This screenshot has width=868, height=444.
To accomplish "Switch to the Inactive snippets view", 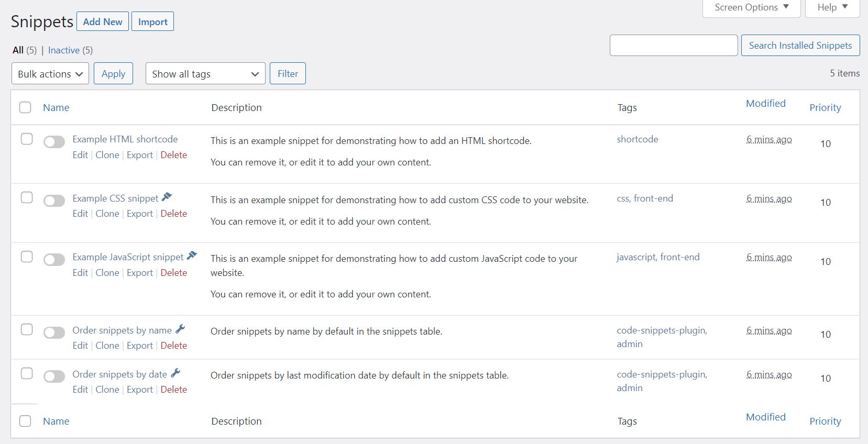I will pos(64,50).
